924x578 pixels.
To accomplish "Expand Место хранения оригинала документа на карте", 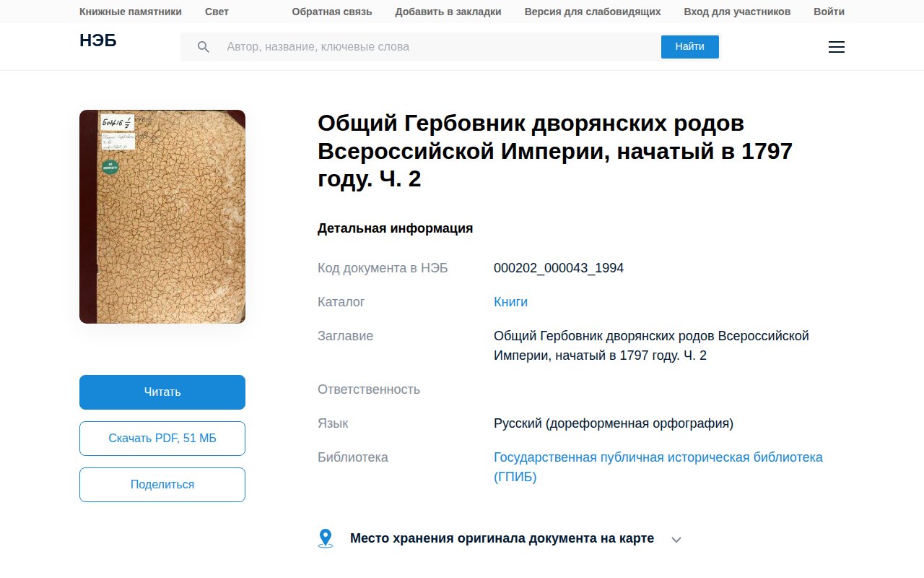I will click(x=502, y=538).
